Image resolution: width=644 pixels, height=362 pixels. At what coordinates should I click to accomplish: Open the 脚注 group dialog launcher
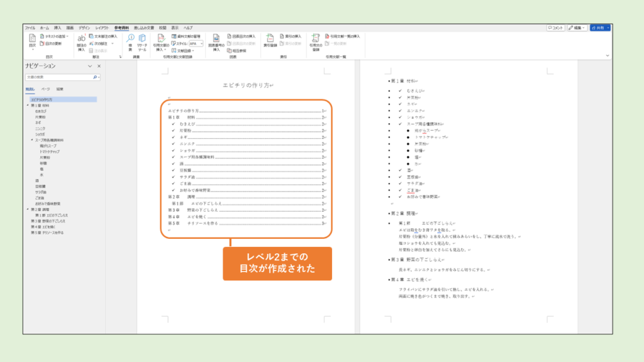point(120,57)
